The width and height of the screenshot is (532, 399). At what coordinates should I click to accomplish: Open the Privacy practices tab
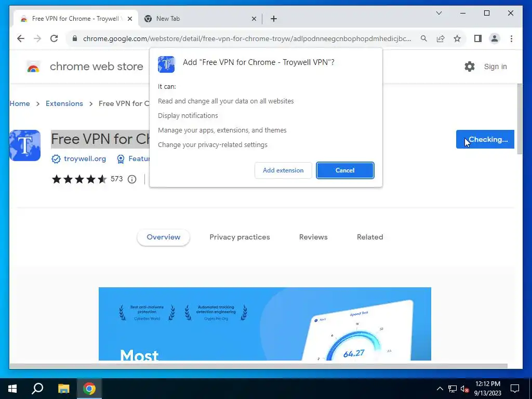coord(240,237)
